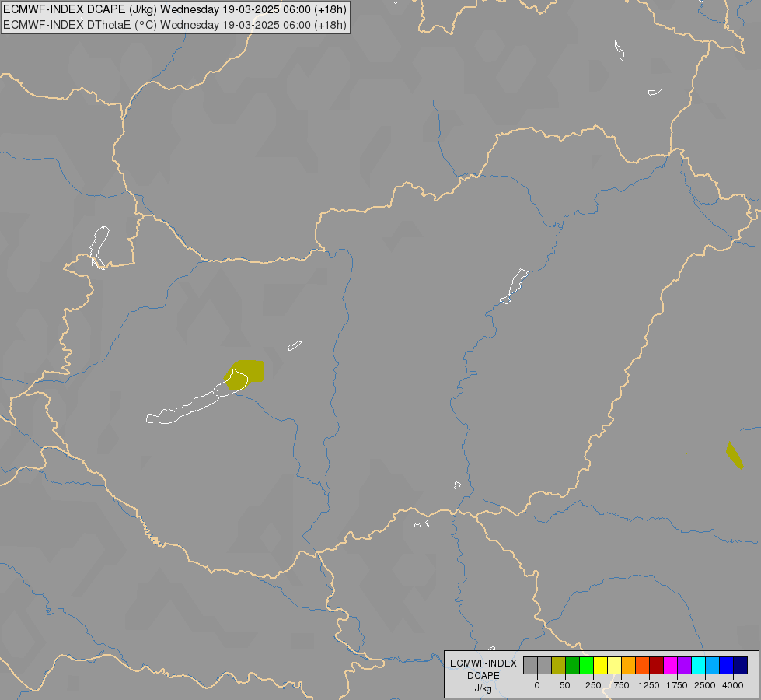
Task: Click the legend value "1750"
Action: click(677, 685)
